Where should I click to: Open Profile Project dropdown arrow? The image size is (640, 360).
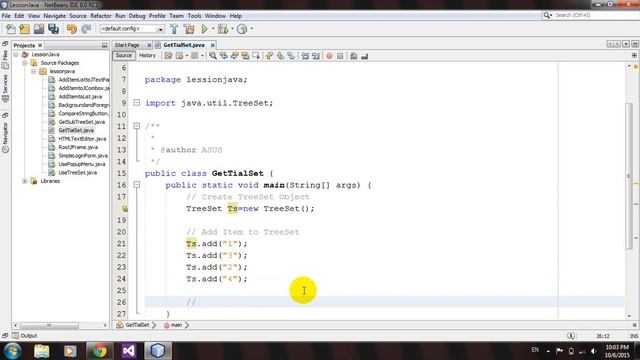click(x=251, y=29)
